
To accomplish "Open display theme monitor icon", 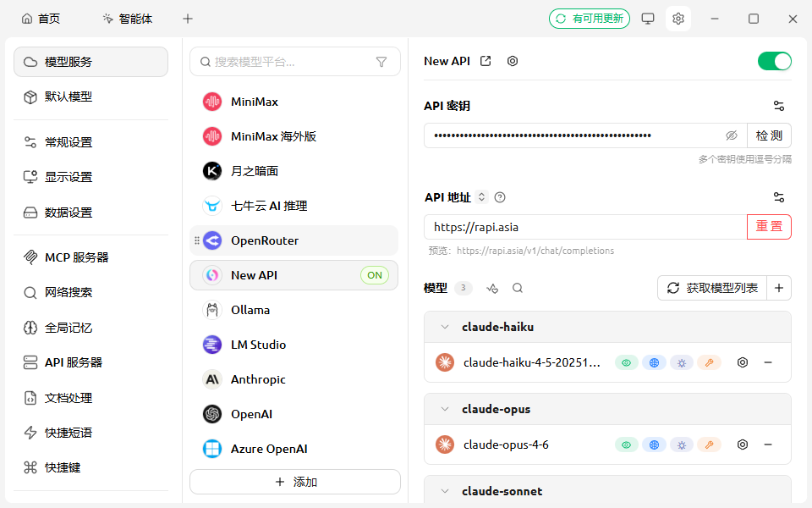I will (x=648, y=19).
